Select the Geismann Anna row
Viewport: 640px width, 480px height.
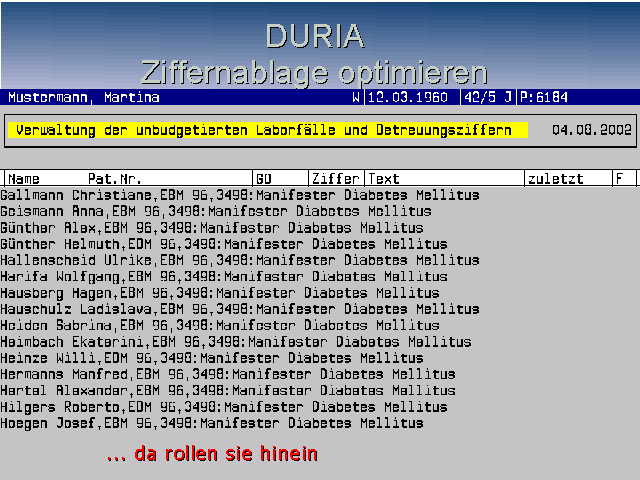[x=216, y=211]
